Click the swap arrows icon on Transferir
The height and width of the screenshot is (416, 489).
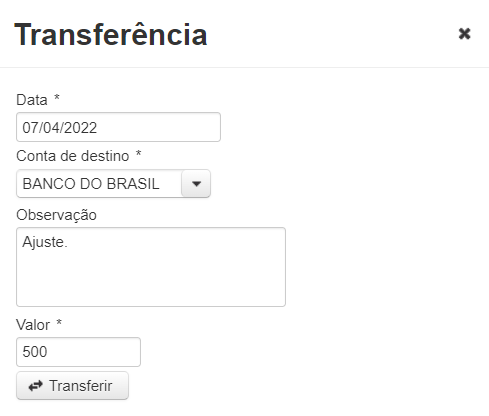(35, 386)
